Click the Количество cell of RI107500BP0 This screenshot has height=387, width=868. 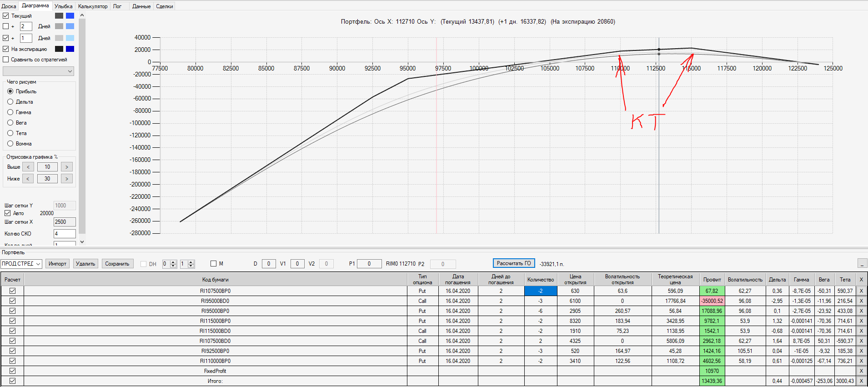click(x=541, y=291)
